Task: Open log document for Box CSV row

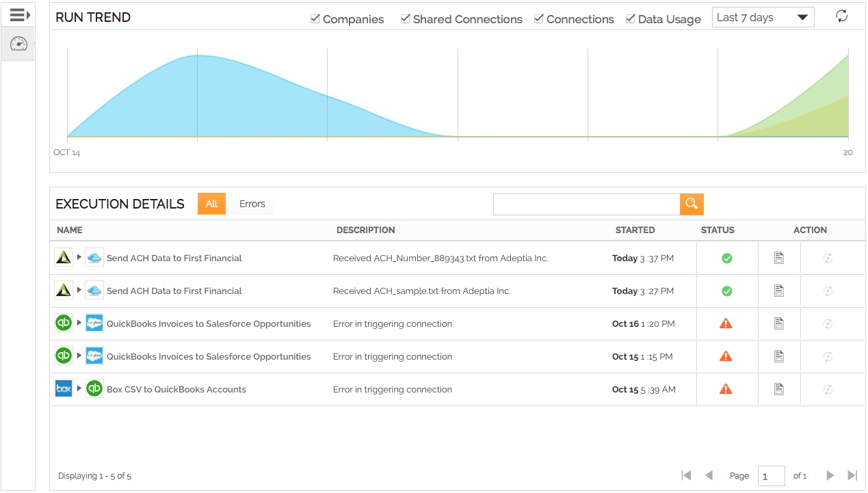Action: pyautogui.click(x=778, y=389)
